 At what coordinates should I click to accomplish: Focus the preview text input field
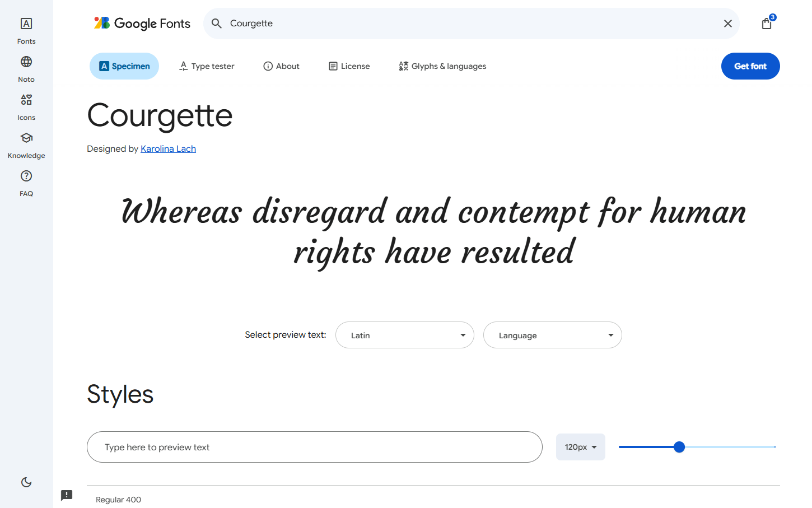point(314,447)
